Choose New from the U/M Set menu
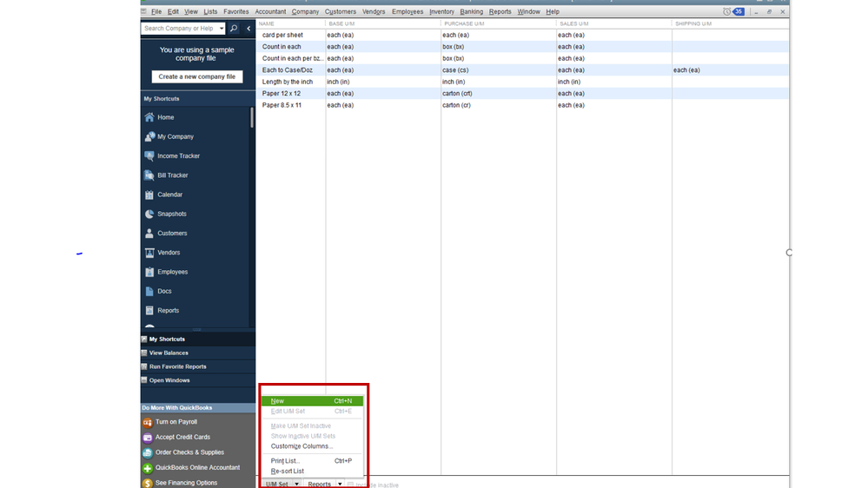This screenshot has height=488, width=868. pyautogui.click(x=312, y=401)
